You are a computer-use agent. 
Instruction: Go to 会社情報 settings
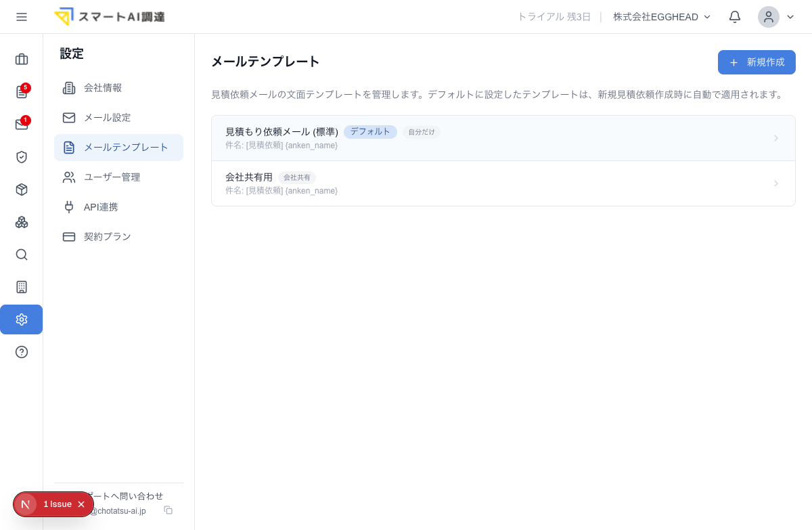[x=118, y=88]
